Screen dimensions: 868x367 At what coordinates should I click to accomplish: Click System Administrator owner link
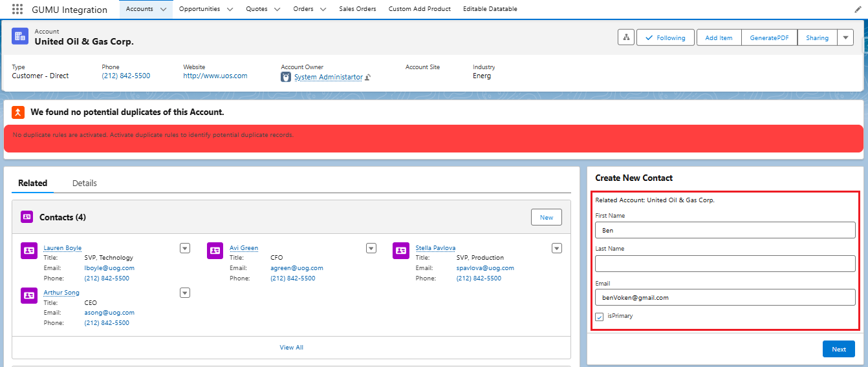pos(329,77)
